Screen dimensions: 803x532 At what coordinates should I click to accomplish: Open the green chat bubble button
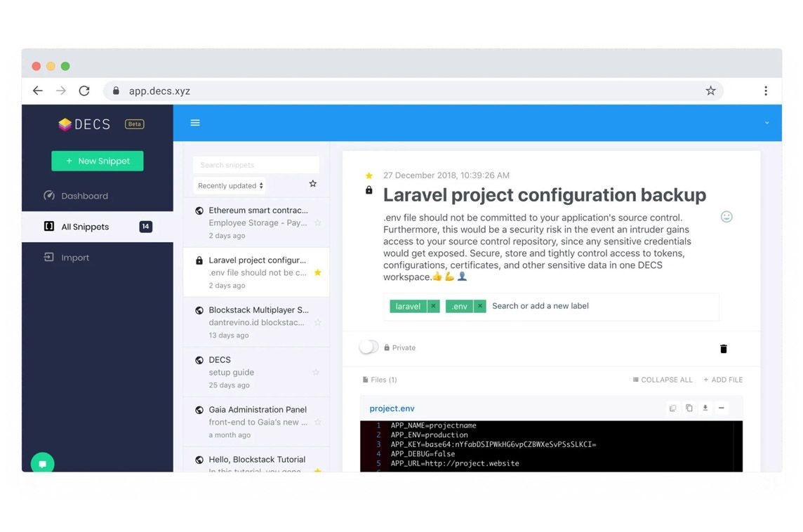(x=43, y=463)
